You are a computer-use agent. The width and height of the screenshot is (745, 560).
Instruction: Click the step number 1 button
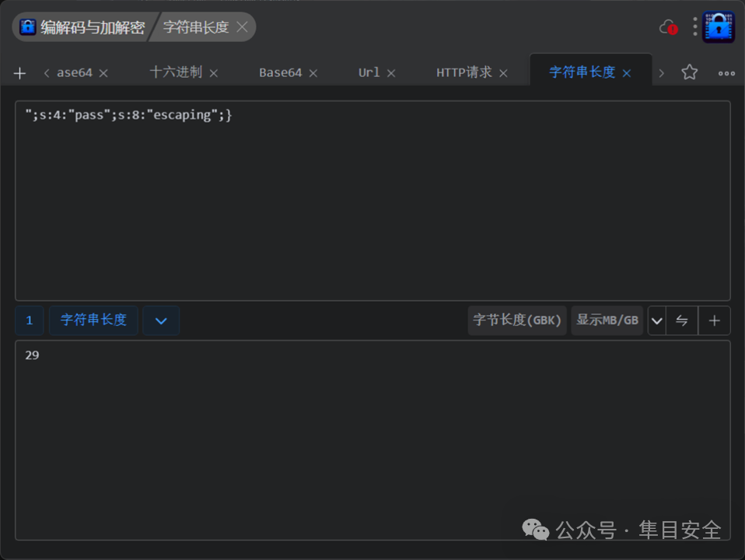click(x=30, y=320)
